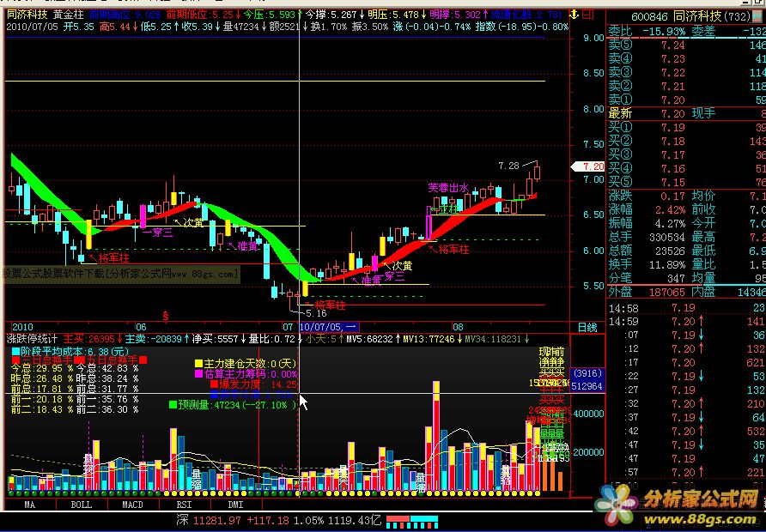
Task: Click the 06 month marker on the date axis
Action: pos(141,327)
